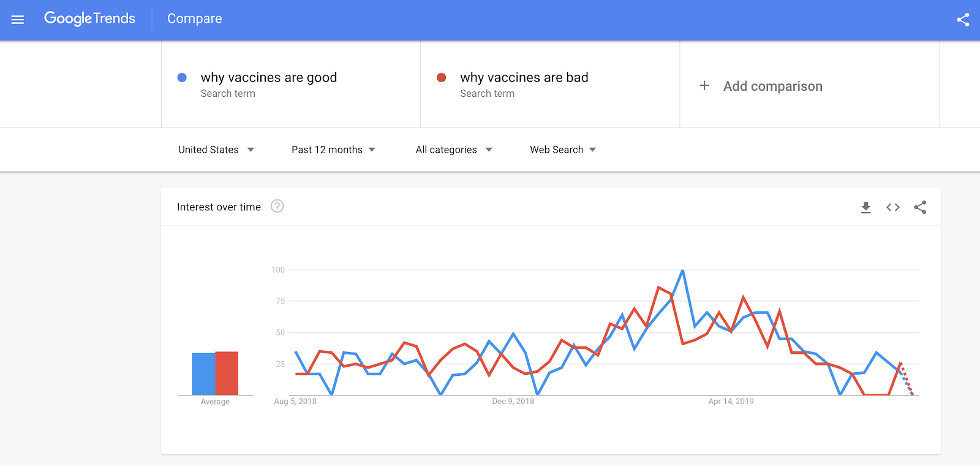Expand the All categories dropdown

click(x=453, y=150)
